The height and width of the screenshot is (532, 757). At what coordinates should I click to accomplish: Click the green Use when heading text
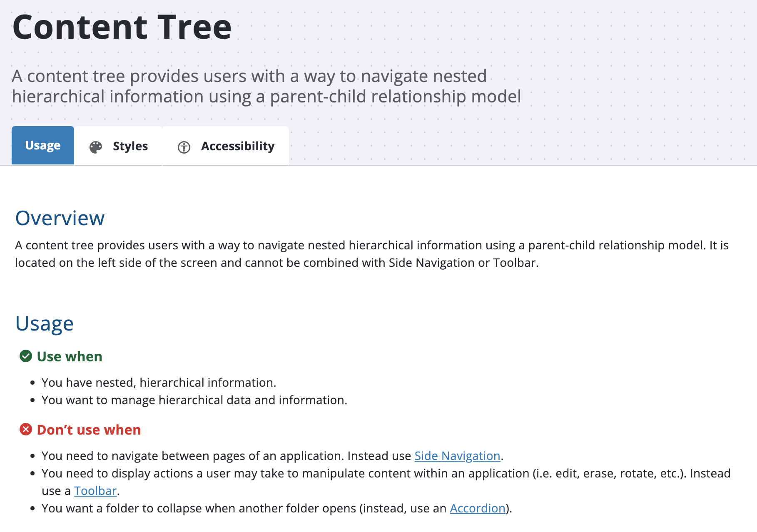click(x=70, y=357)
